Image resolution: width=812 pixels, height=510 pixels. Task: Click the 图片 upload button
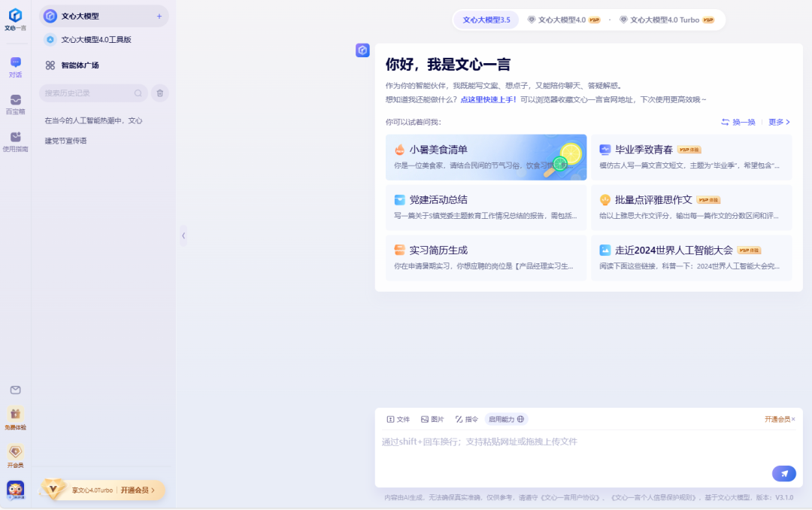pos(432,419)
